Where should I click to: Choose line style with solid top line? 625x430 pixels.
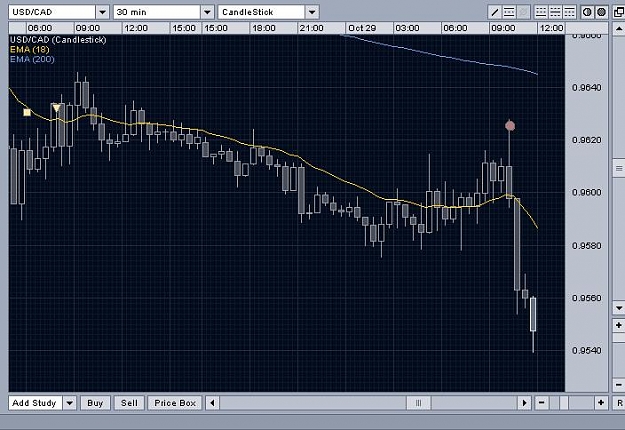tap(569, 12)
